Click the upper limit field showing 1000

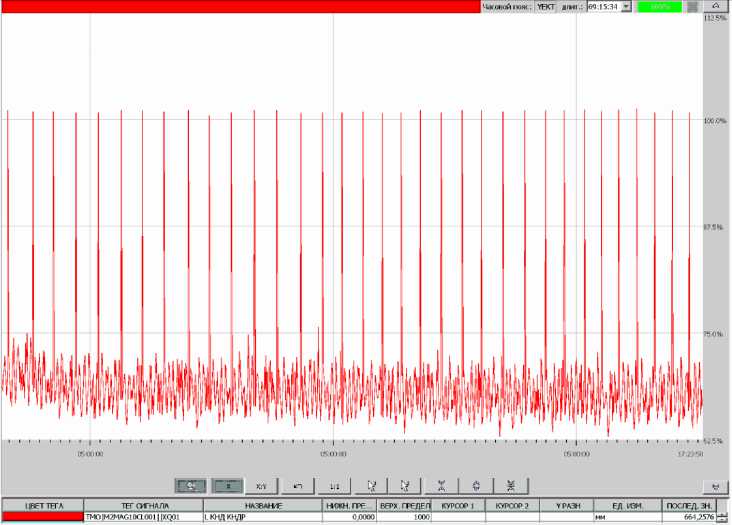click(x=403, y=517)
